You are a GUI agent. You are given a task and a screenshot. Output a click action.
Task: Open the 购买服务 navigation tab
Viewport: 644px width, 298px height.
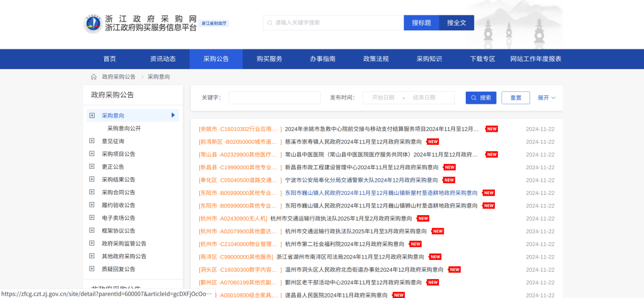coord(270,59)
